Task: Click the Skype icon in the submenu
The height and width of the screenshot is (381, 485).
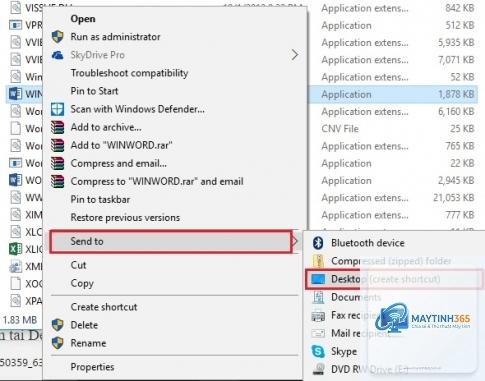Action: 318,351
